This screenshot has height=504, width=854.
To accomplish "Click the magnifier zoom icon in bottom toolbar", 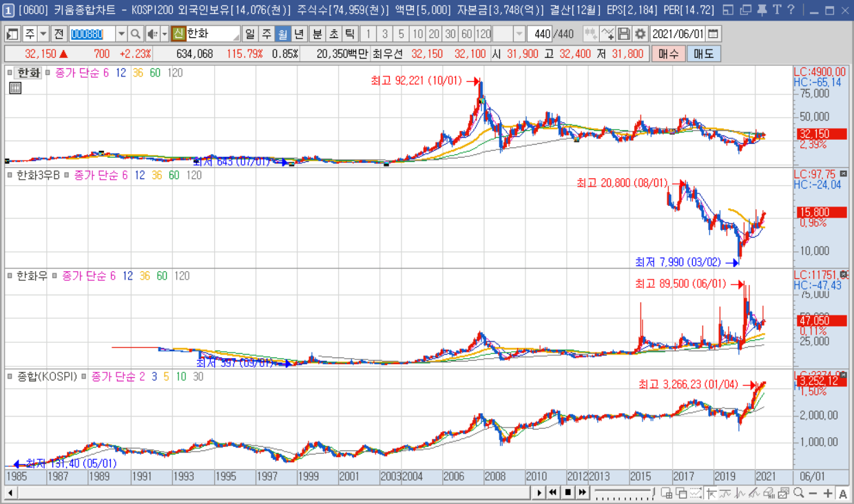I will 798,493.
